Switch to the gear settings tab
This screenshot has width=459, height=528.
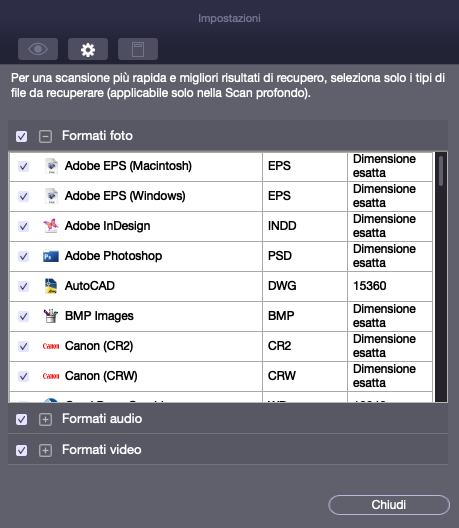pos(88,49)
